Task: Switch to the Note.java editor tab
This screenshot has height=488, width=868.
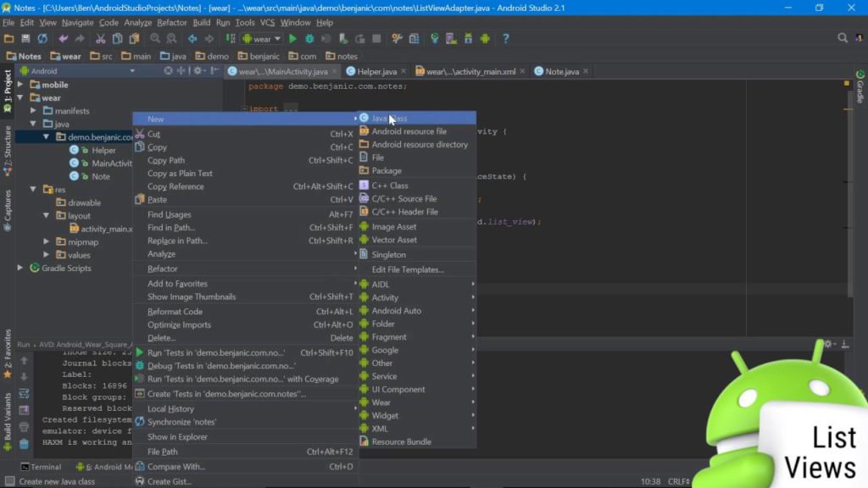Action: point(562,71)
